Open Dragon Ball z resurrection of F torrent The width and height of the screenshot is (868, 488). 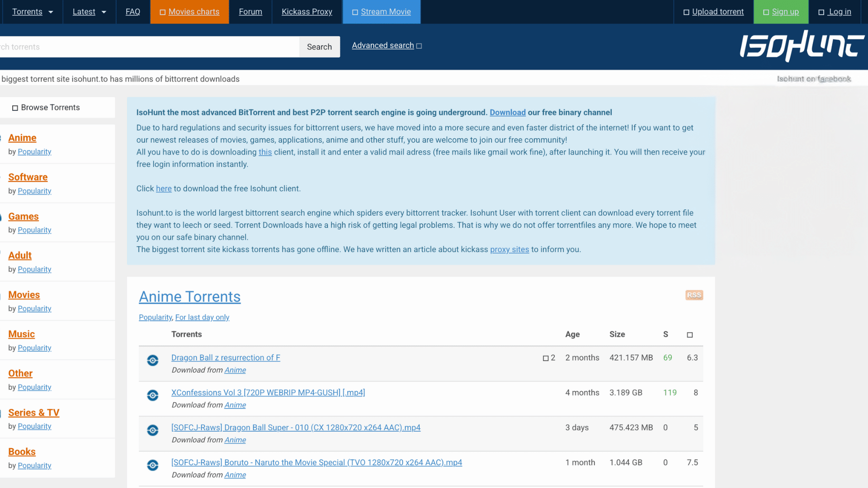pyautogui.click(x=226, y=357)
